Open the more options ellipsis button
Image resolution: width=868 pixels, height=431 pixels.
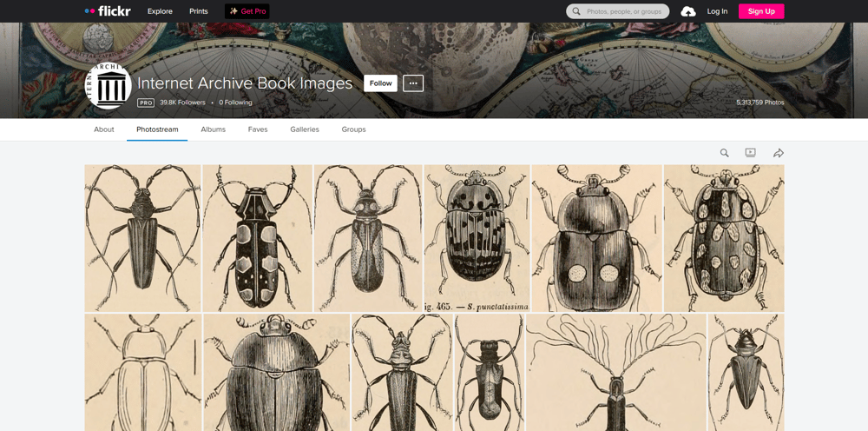(x=413, y=83)
